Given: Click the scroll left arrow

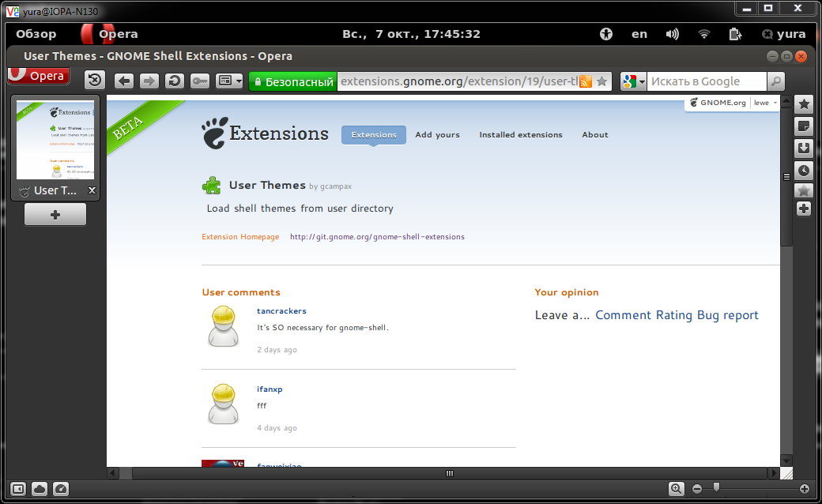Looking at the screenshot, I should click(x=113, y=473).
